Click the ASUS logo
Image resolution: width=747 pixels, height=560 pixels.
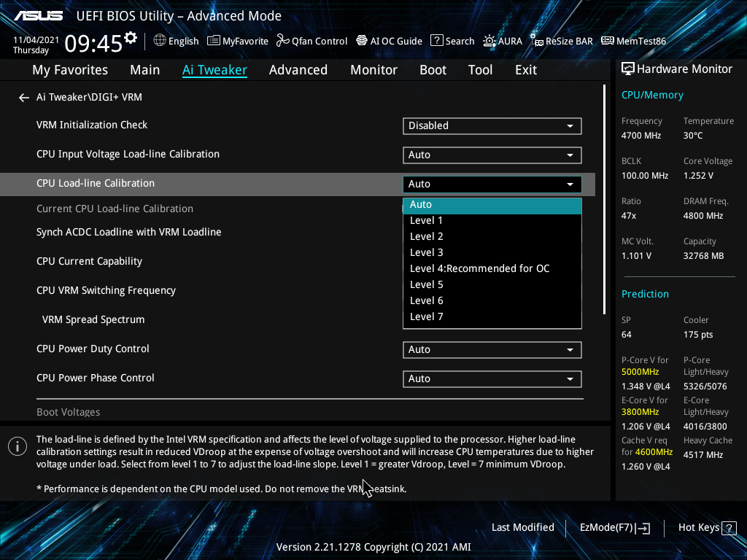pos(38,16)
